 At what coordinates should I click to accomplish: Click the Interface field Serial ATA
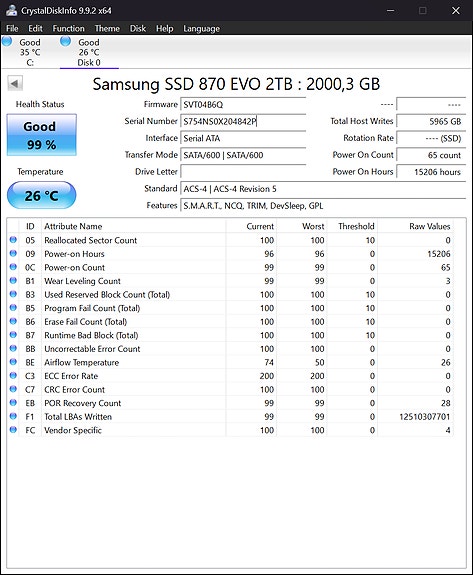pyautogui.click(x=243, y=138)
